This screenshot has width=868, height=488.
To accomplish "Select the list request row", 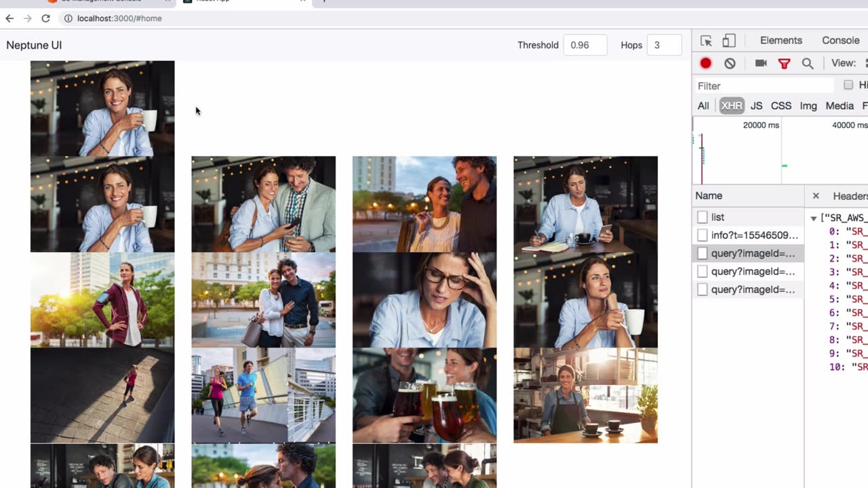I will (x=748, y=218).
